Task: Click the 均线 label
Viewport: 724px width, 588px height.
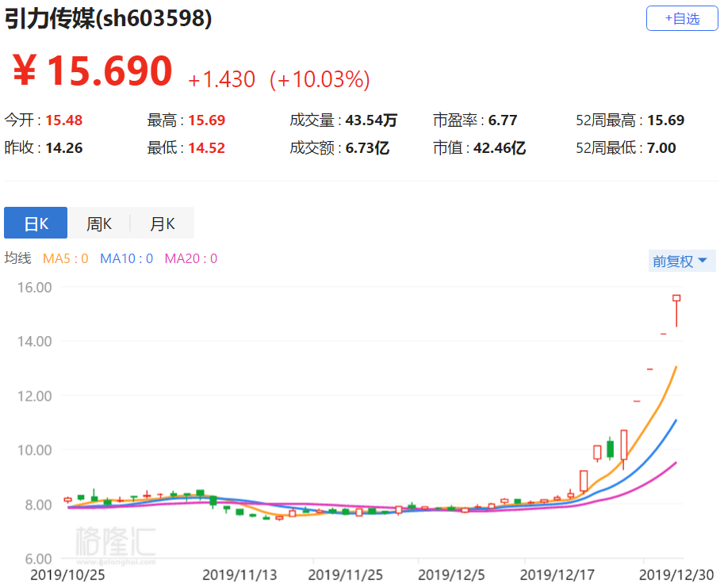Action: (17, 258)
